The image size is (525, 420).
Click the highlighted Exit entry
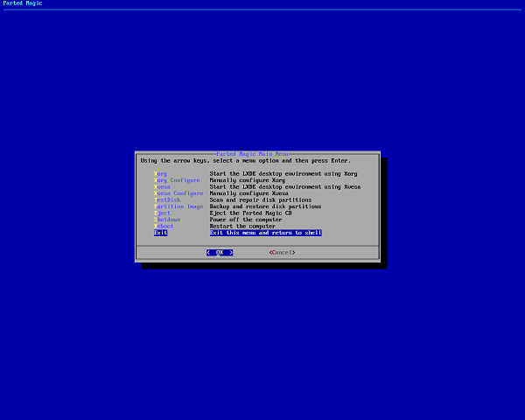point(160,233)
